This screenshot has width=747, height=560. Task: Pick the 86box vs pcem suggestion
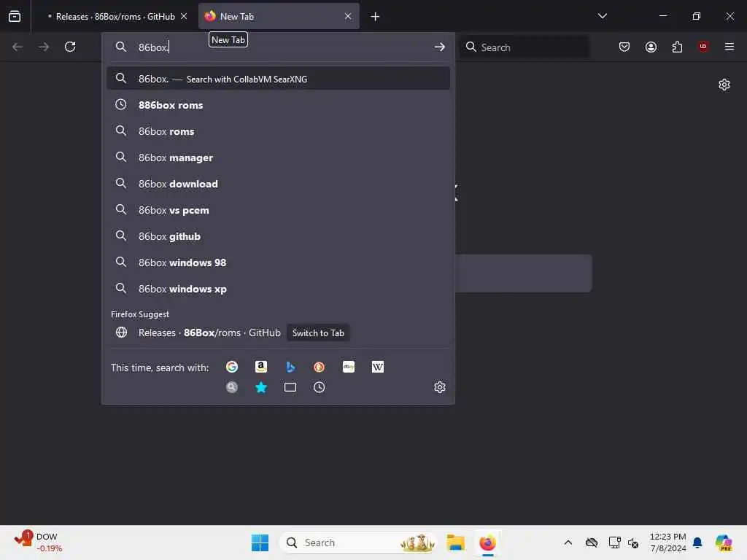[x=279, y=210]
